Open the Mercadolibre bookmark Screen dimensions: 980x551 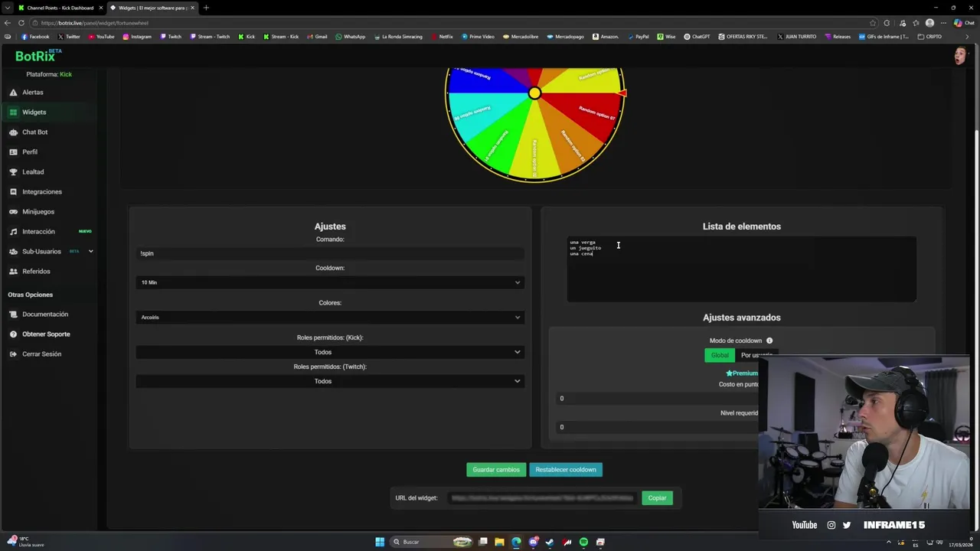pos(520,37)
